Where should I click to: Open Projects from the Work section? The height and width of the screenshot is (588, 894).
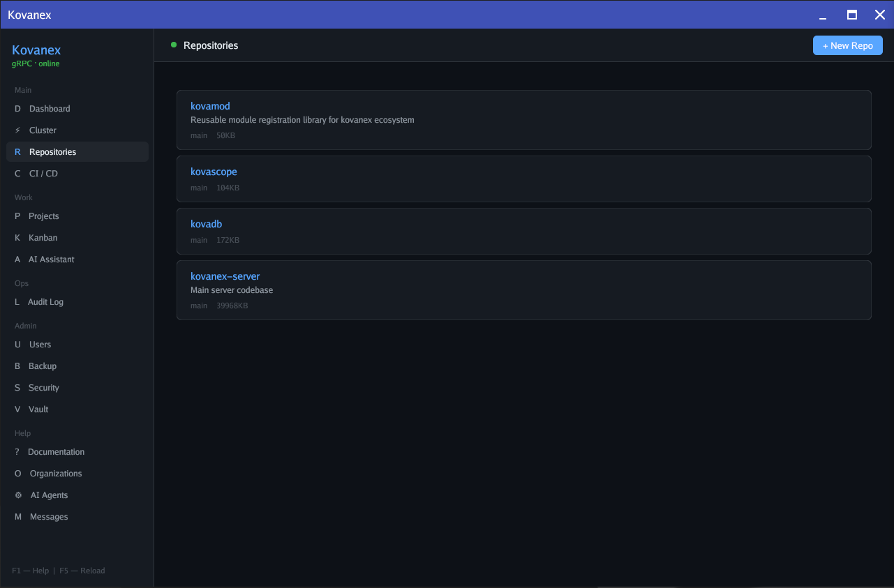coord(17,216)
